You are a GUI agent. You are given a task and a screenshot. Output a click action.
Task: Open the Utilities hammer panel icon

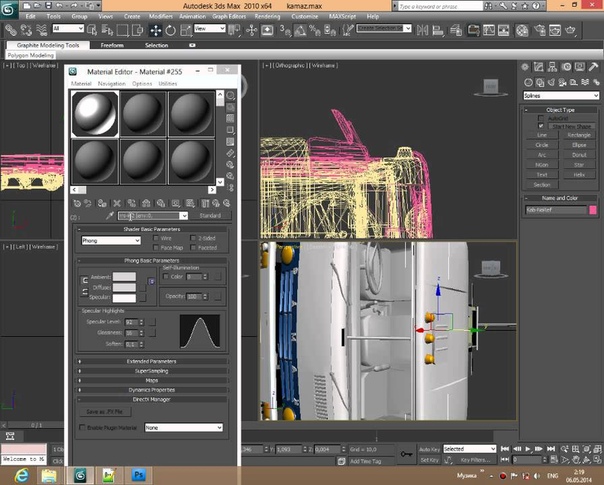[x=593, y=67]
